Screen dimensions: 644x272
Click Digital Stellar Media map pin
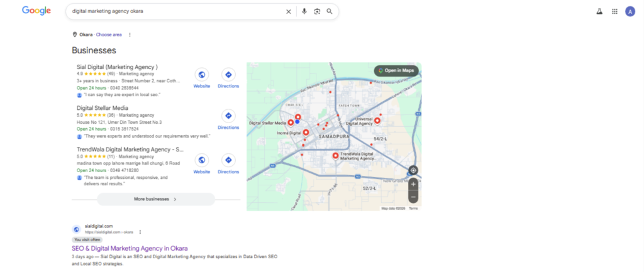pos(291,122)
